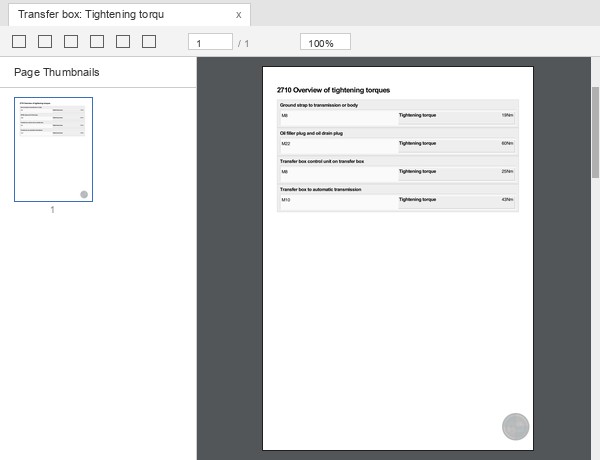The image size is (600, 460).
Task: Select the 'Transfer box: Tightening torqu' tab
Action: point(129,15)
